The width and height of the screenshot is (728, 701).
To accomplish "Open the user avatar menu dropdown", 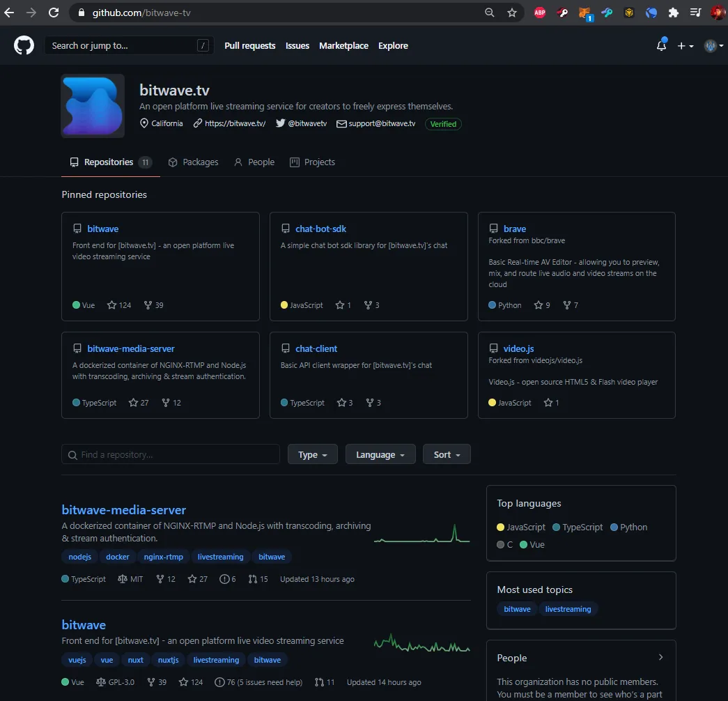I will 713,45.
